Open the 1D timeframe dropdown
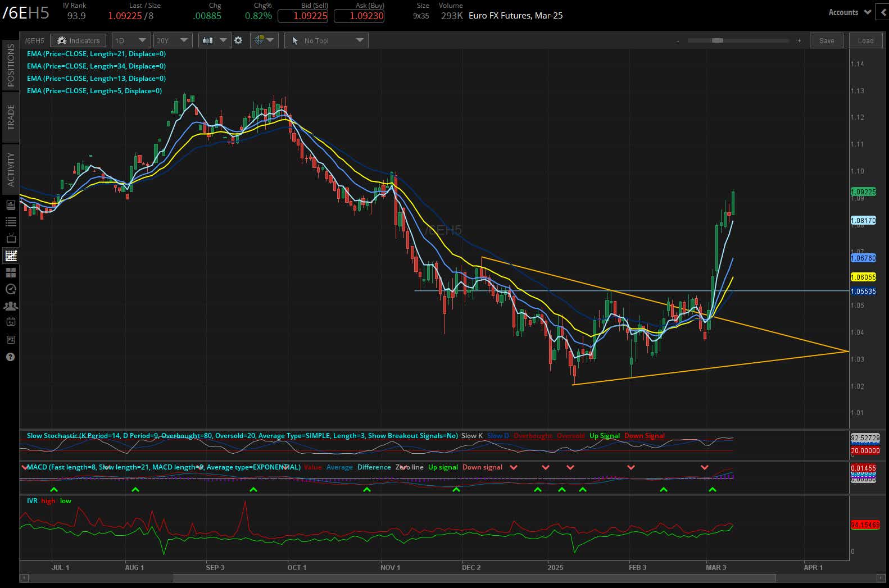Screen dimensions: 889x588 click(x=131, y=40)
